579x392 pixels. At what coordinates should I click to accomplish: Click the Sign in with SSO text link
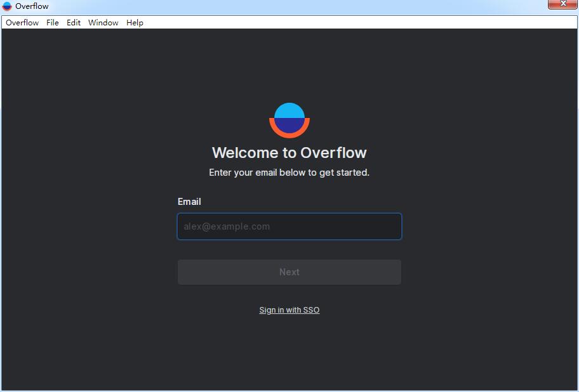tap(289, 310)
